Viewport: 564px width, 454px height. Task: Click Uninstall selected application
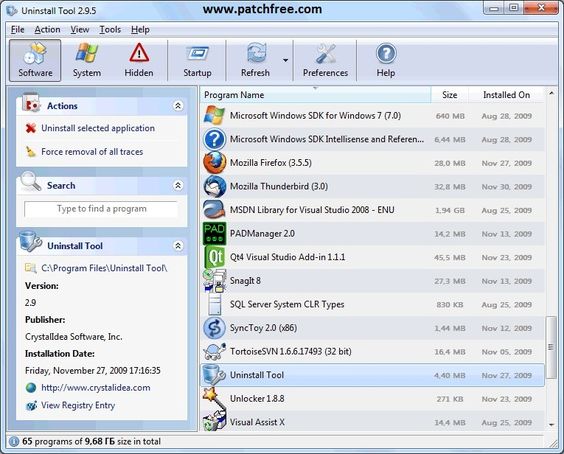point(98,128)
